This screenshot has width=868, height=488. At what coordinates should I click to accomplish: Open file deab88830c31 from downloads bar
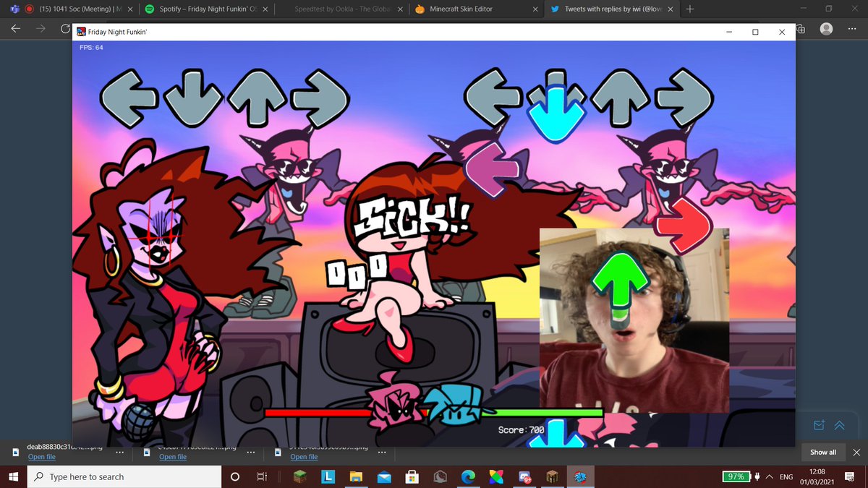click(41, 457)
